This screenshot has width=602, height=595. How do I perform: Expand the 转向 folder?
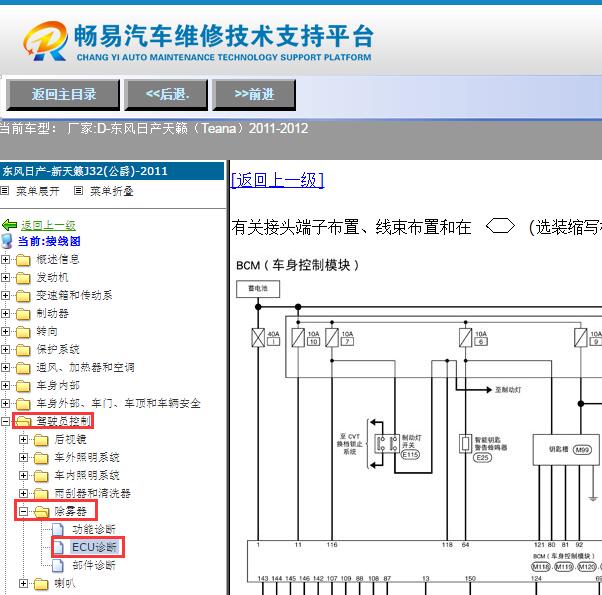(5, 331)
